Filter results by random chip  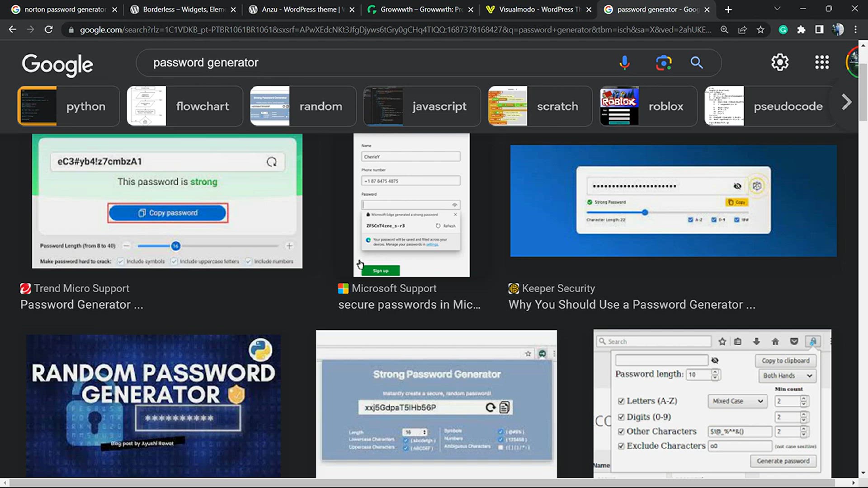click(x=303, y=106)
